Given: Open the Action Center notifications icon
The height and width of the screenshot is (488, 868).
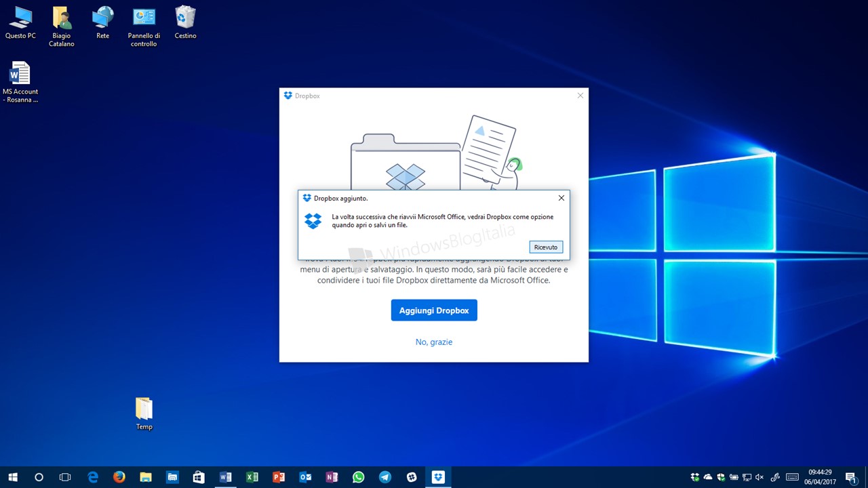Looking at the screenshot, I should click(850, 477).
